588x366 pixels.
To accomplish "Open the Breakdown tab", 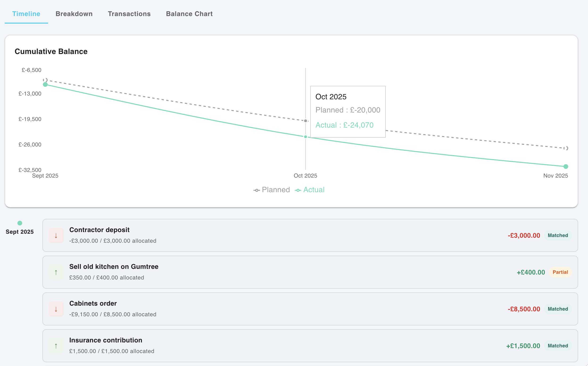I will pyautogui.click(x=74, y=14).
